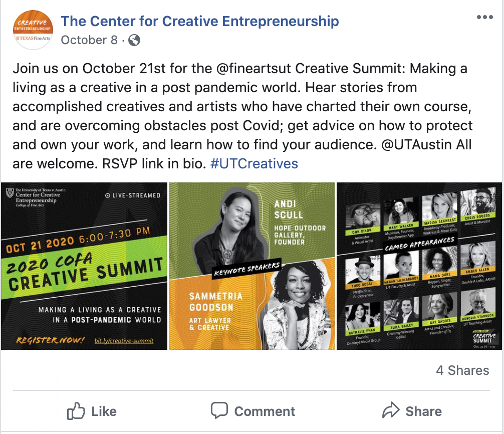Open the Keynote Speakers image

click(252, 266)
